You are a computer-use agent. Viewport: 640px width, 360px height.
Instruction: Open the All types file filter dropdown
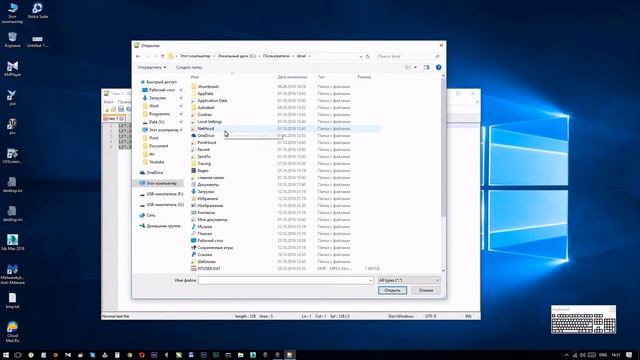[409, 280]
